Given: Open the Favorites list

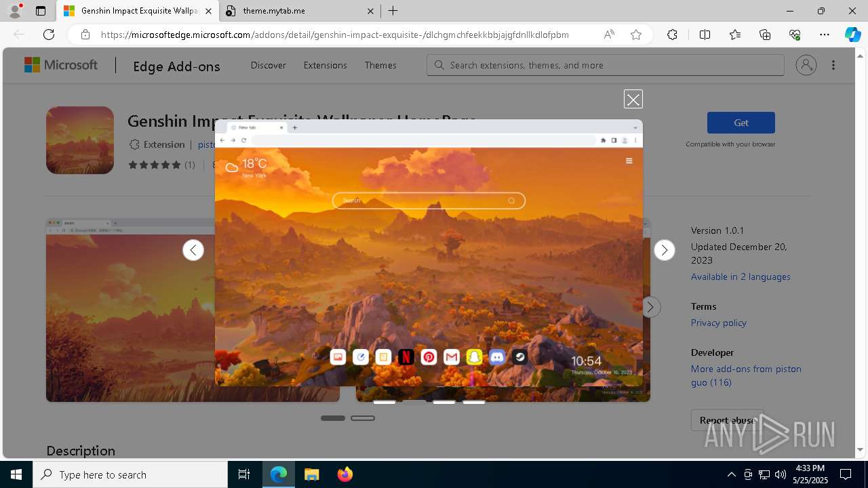Looking at the screenshot, I should click(735, 35).
